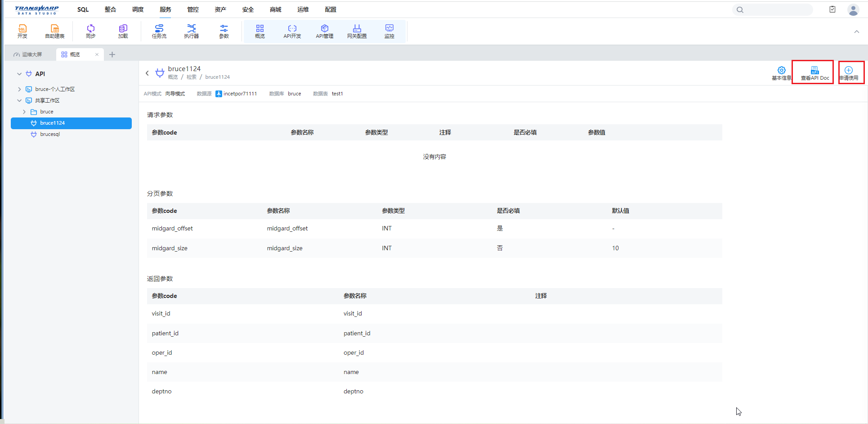Screen dimensions: 868x424
Task: Click the deptno 参数code cell
Action: point(161,391)
